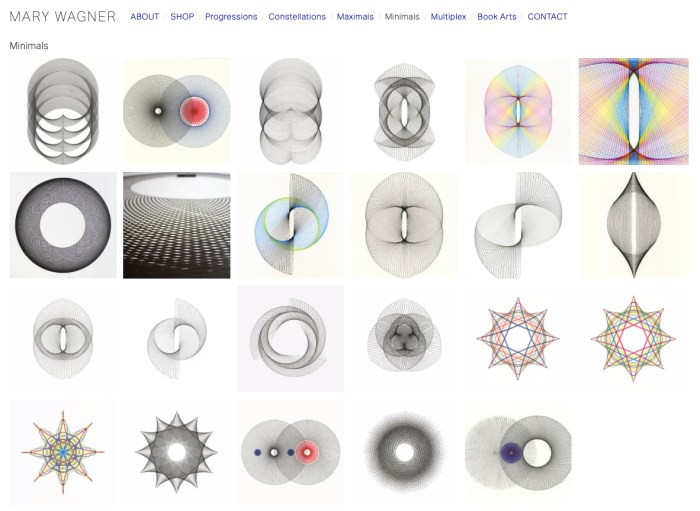Open the perspective dotted photo thumbnail
Viewport: 700px width, 511px height.
[x=176, y=225]
